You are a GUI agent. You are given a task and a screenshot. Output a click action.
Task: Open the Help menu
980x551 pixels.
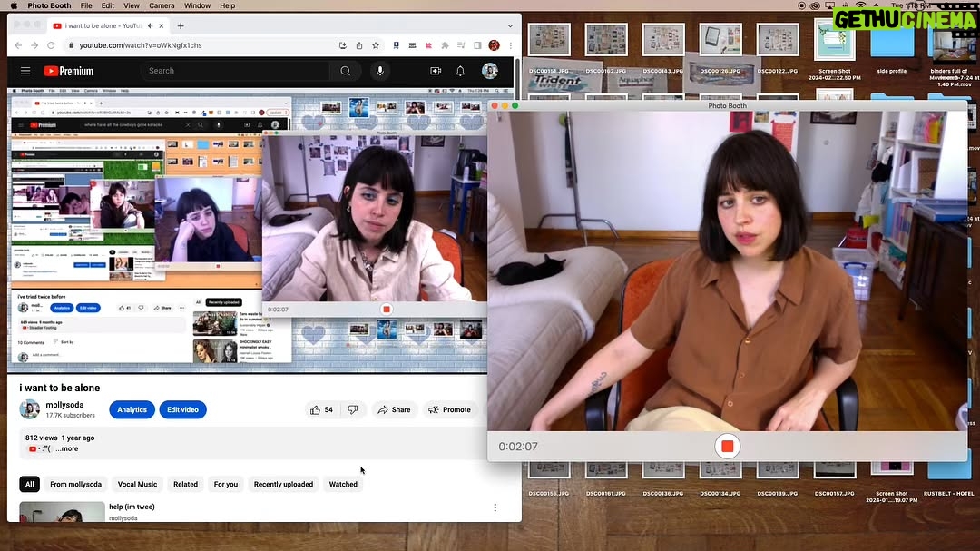228,5
